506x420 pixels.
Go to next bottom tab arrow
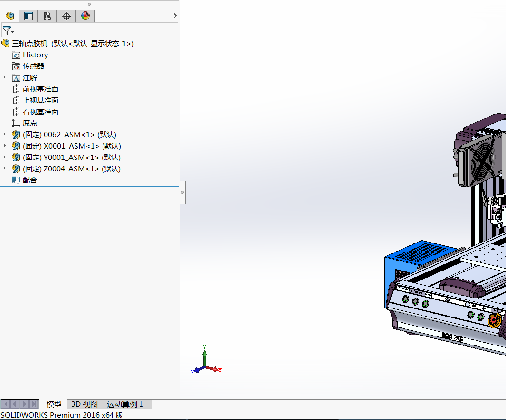[25, 404]
